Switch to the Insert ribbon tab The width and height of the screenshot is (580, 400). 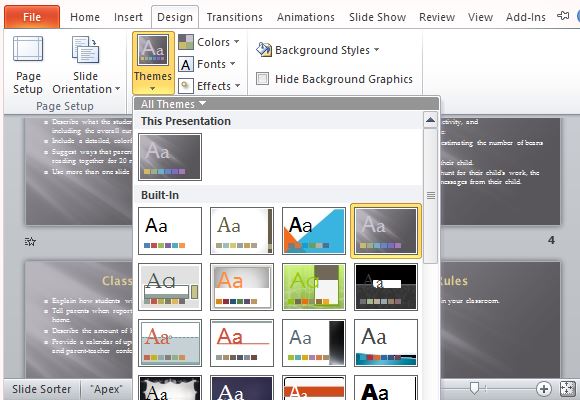[x=128, y=17]
